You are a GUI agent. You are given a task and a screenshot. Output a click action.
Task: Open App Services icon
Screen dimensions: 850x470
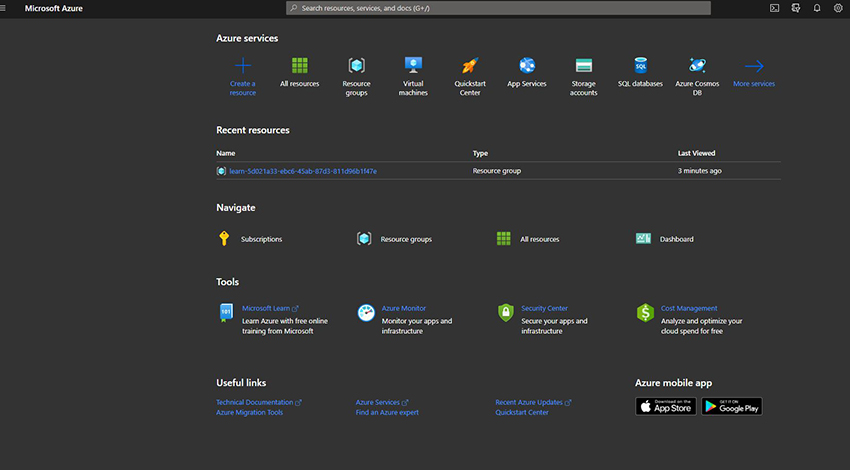[x=527, y=66]
